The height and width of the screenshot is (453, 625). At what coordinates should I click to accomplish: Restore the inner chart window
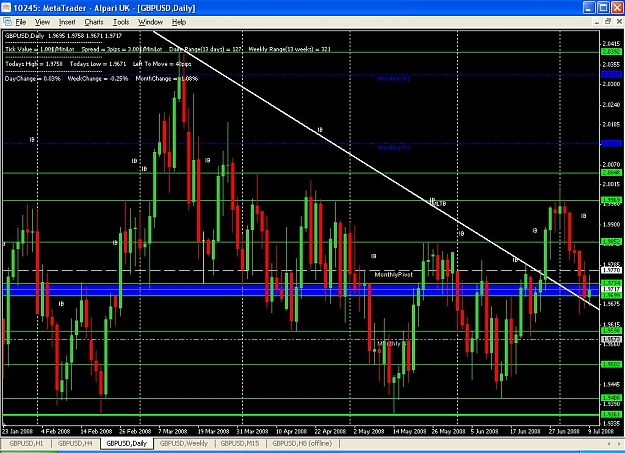pos(607,22)
